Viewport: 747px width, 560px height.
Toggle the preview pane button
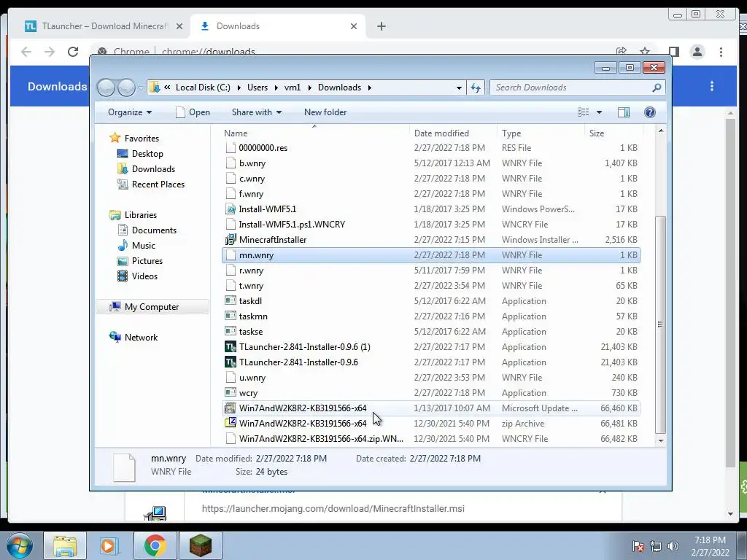point(623,112)
